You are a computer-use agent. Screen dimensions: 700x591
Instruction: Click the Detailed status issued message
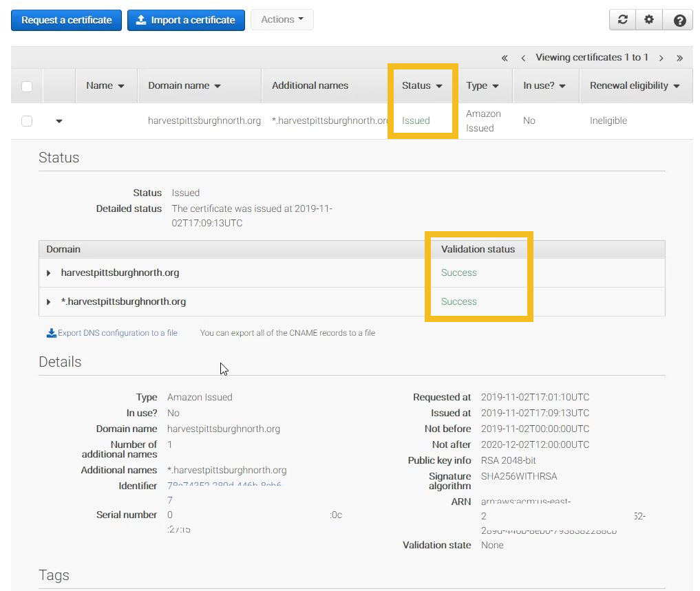[252, 215]
